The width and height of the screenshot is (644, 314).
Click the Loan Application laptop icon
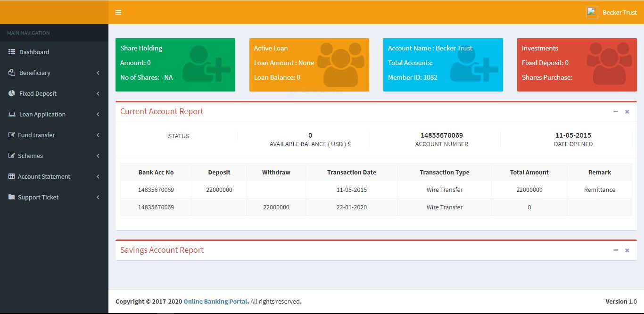(12, 114)
